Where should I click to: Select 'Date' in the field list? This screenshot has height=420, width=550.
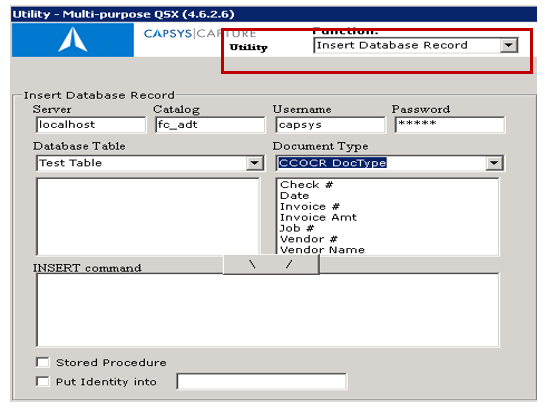(x=295, y=195)
